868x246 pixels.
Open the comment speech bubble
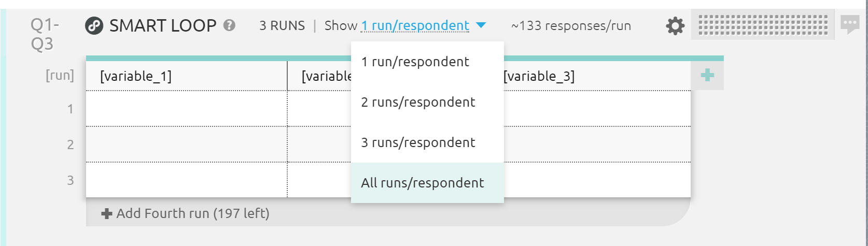849,24
